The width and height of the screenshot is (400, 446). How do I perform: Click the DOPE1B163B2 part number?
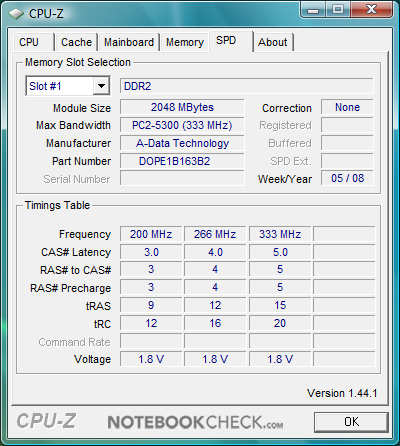[182, 161]
